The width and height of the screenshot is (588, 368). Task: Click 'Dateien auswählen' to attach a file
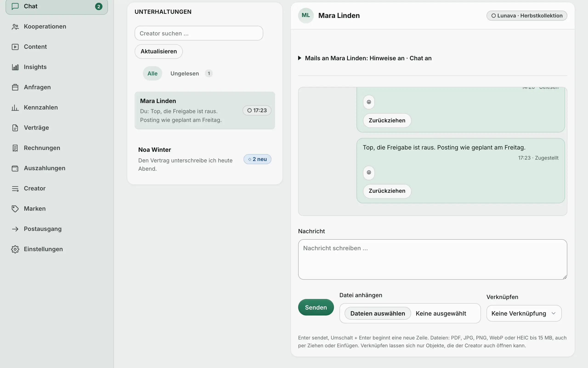(378, 313)
